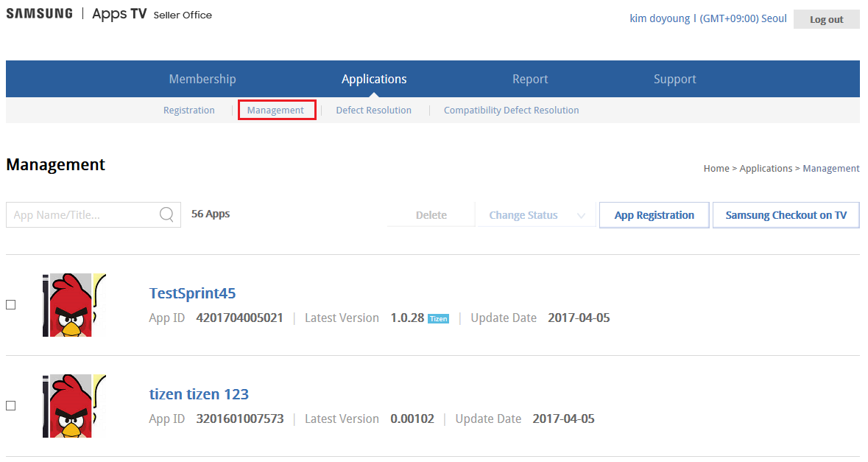Click Applications in the breadcrumb
This screenshot has width=868, height=462.
[x=766, y=169]
